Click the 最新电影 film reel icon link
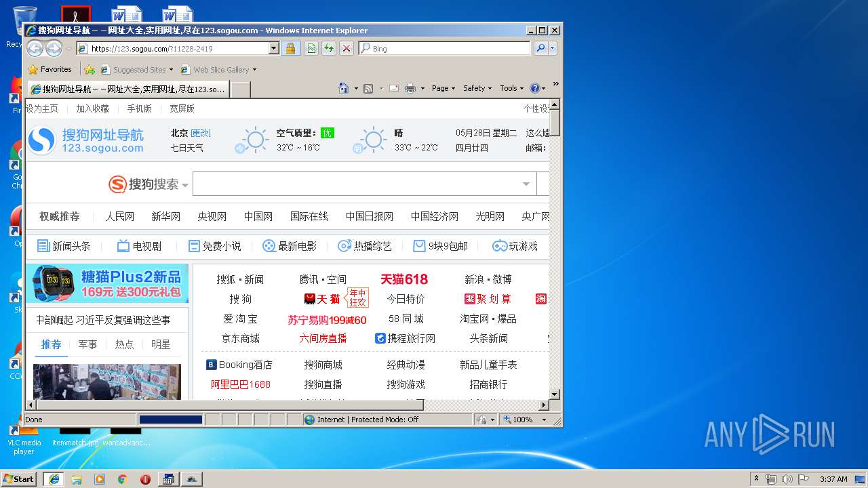868x488 pixels. pos(290,246)
